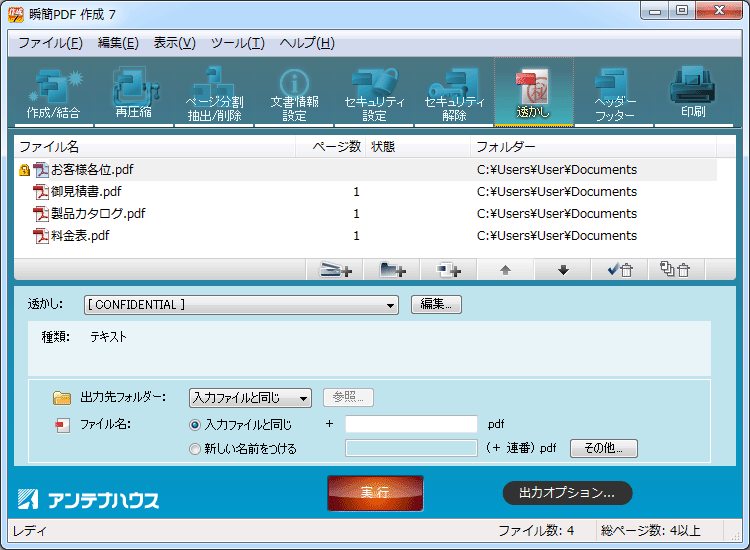Click the 出力オプション button

(x=566, y=493)
